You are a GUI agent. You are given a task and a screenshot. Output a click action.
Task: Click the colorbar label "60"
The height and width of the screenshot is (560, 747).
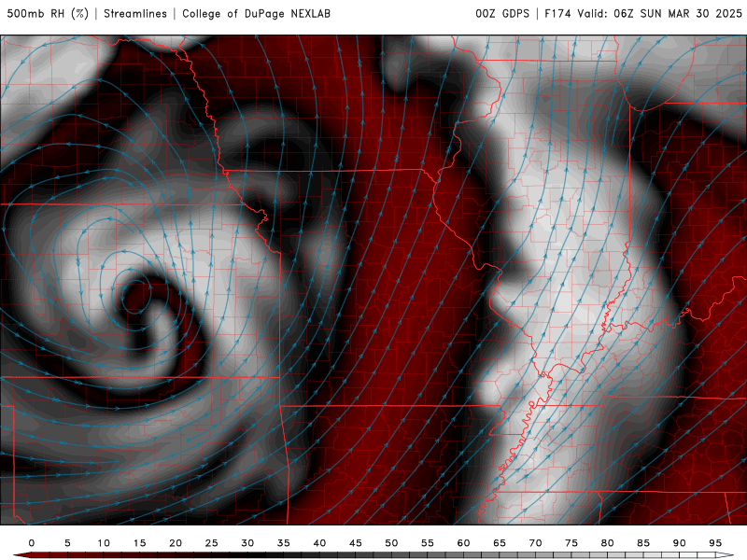point(463,543)
